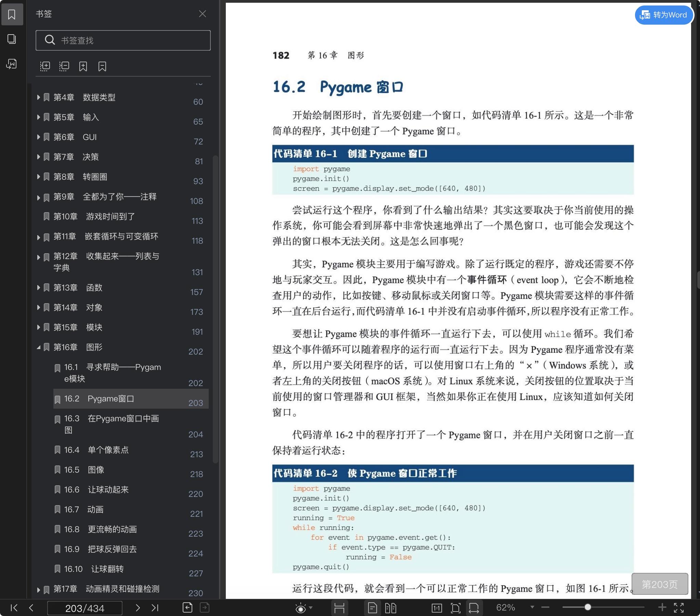Viewport: 700px width, 616px height.
Task: Open bookmark 16.10 让球翻转
Action: click(94, 569)
